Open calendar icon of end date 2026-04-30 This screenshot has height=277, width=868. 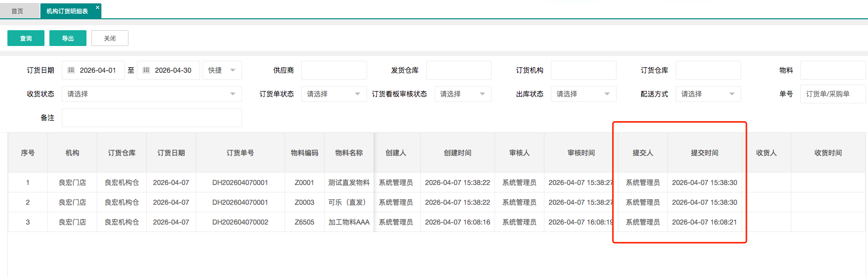coord(146,70)
